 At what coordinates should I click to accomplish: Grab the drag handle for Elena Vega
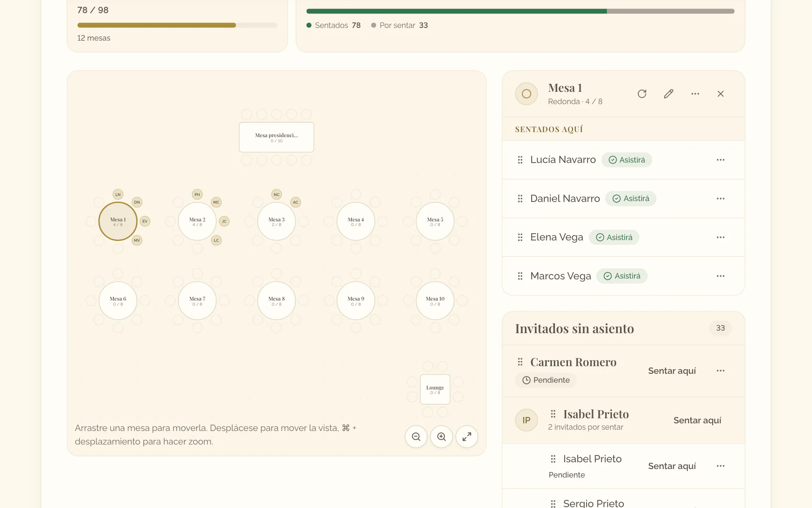[x=520, y=237]
